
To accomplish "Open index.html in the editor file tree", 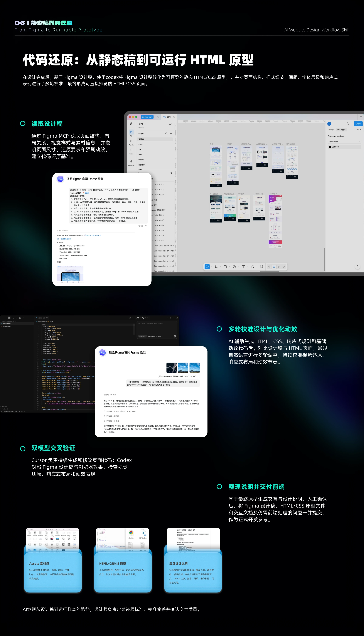I will (7, 326).
